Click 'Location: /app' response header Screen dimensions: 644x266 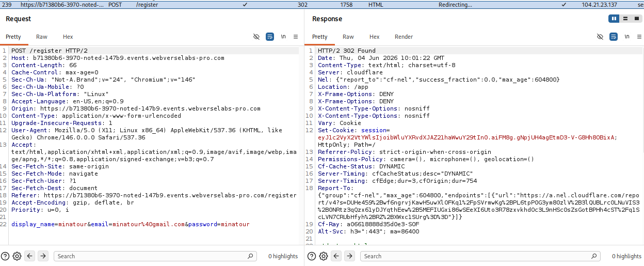click(343, 87)
